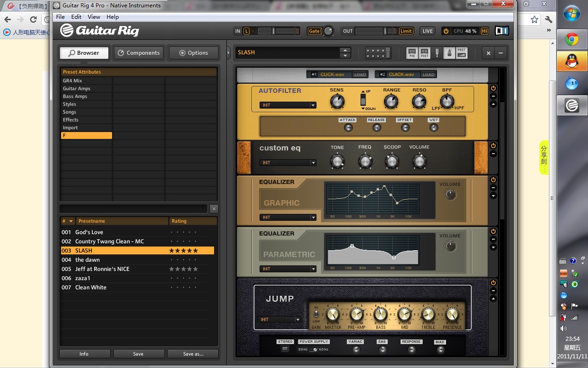
Task: Show the Tape Deck Pre component
Action: [412, 53]
